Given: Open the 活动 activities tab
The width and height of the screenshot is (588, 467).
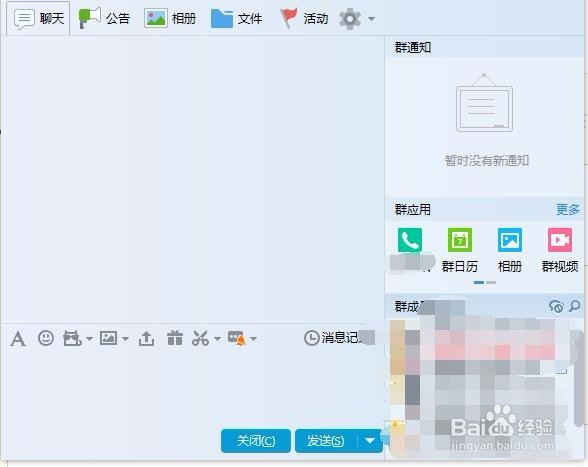Looking at the screenshot, I should pos(304,18).
